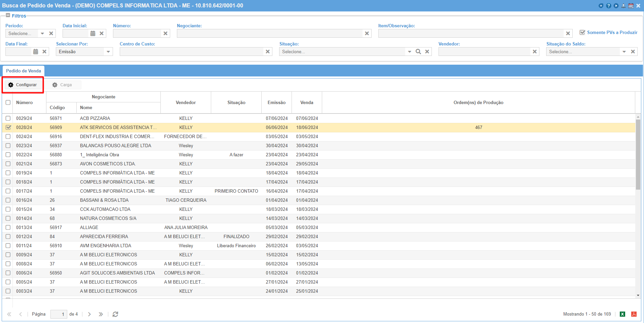This screenshot has height=323, width=644.
Task: Click the Situação search magnifier icon
Action: point(418,52)
